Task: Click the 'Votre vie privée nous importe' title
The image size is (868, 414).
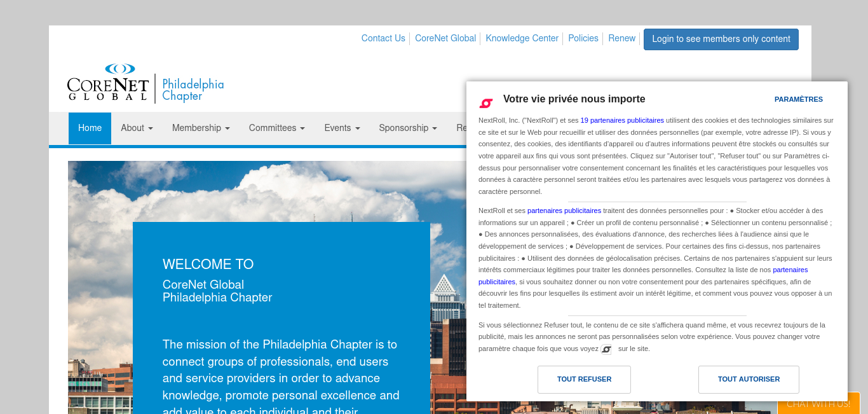Action: point(574,99)
